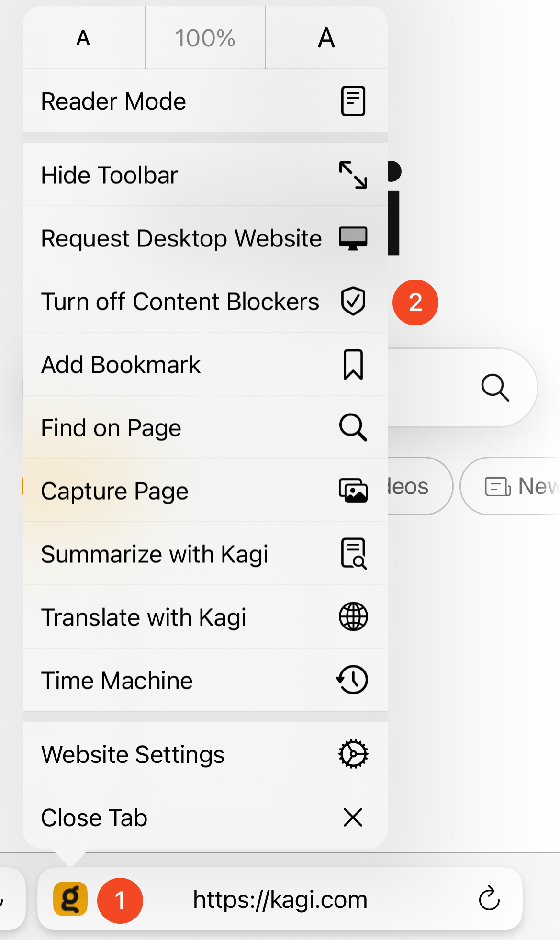Choose Translate with Kagi

[x=205, y=617]
